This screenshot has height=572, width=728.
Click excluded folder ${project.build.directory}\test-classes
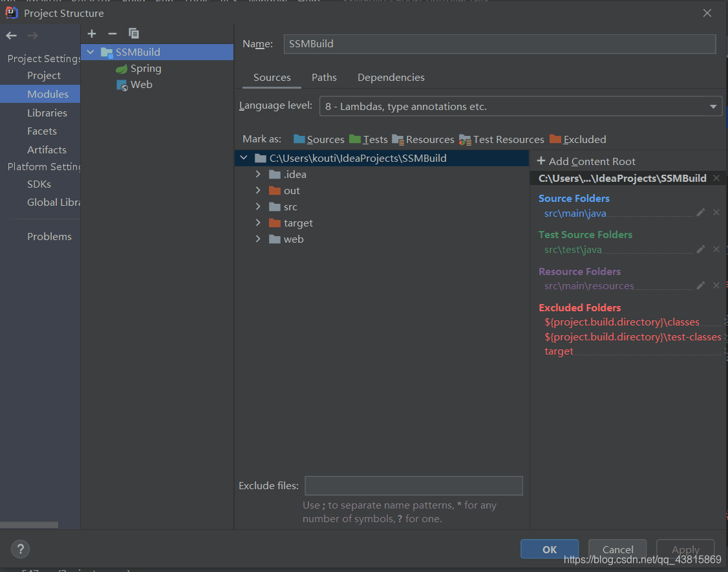click(633, 337)
